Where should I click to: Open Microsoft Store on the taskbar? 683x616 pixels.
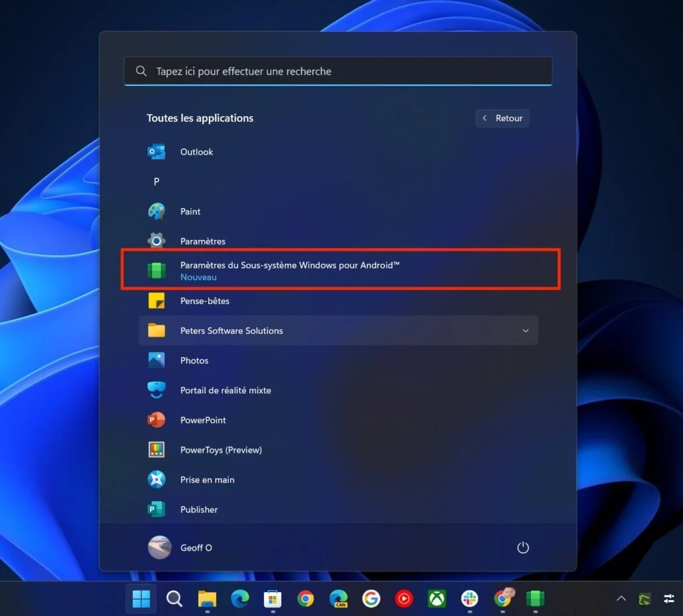(273, 599)
